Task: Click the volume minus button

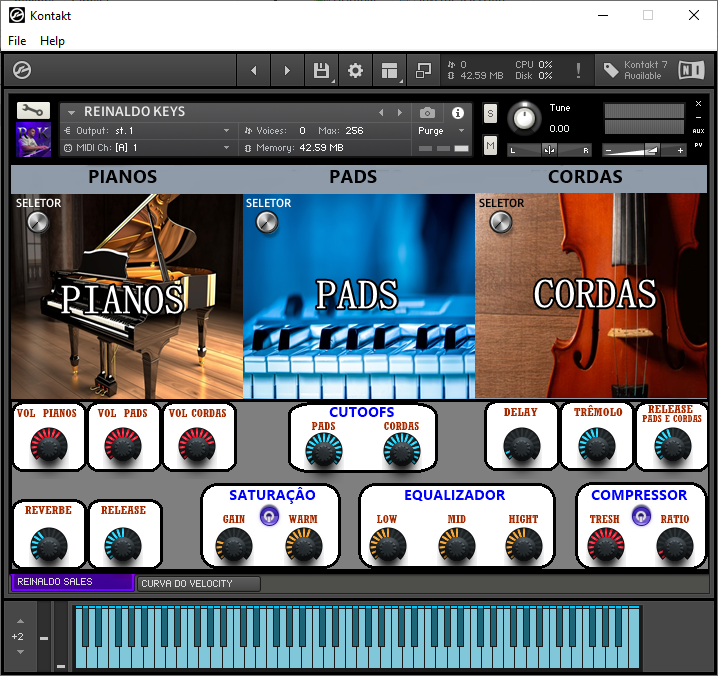Action: 608,150
